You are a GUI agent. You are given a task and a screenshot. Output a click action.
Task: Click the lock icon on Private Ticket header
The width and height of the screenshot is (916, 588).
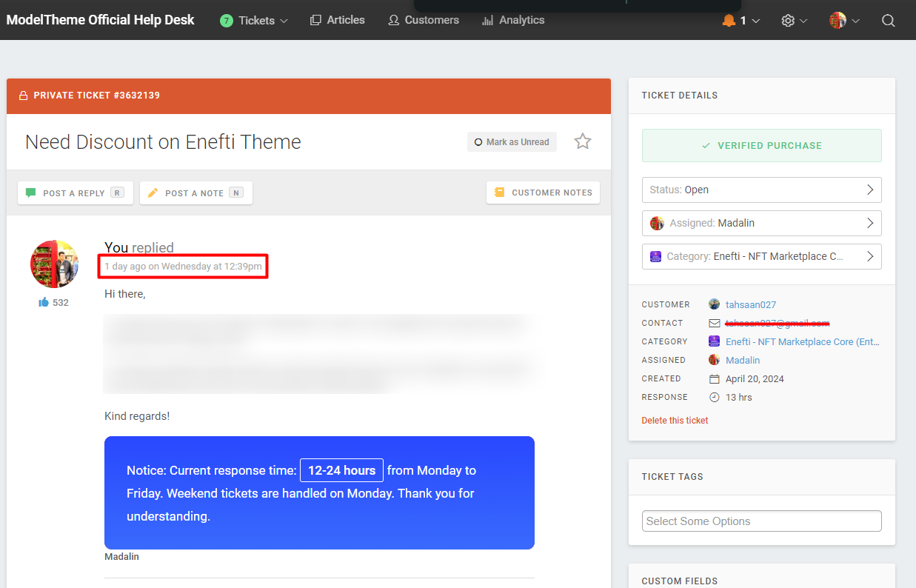[x=23, y=96]
